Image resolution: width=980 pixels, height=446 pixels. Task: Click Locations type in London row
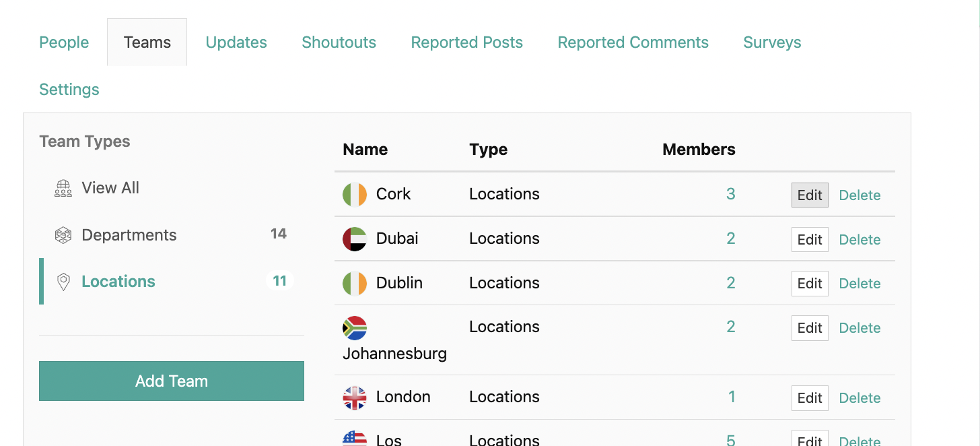[x=504, y=397]
